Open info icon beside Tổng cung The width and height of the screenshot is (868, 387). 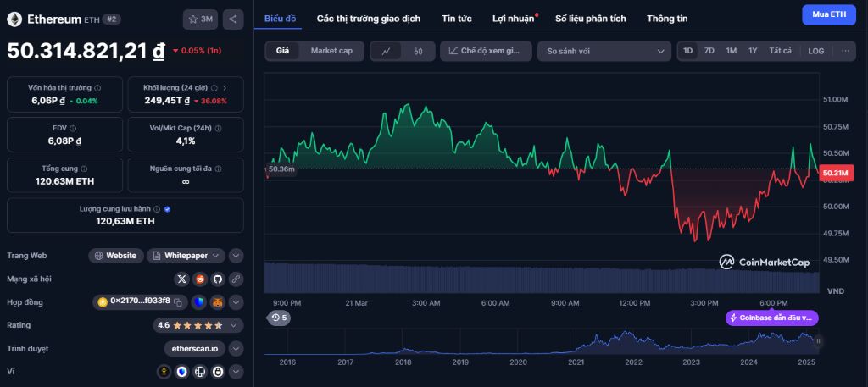84,169
